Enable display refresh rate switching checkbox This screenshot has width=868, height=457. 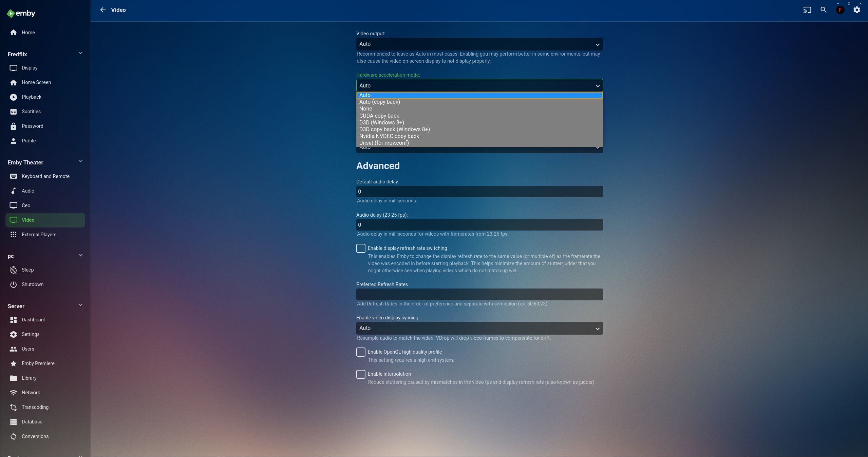[361, 248]
